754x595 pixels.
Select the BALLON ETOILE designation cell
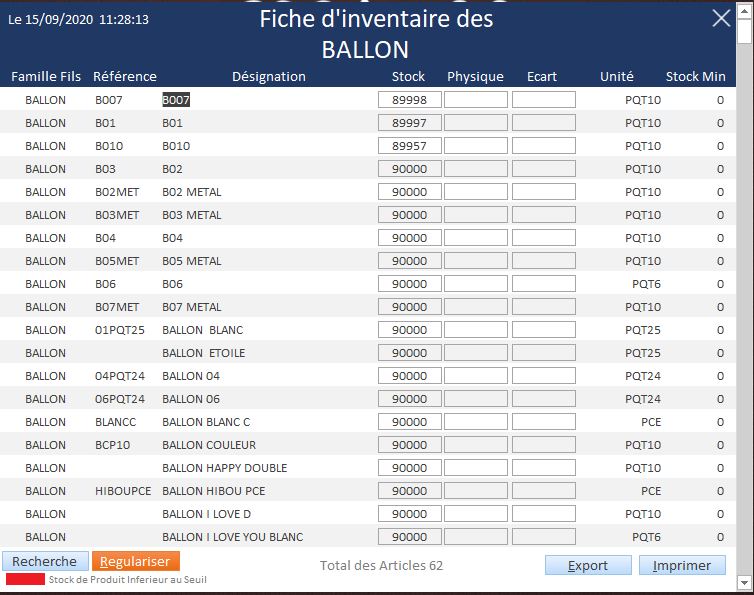[x=203, y=353]
